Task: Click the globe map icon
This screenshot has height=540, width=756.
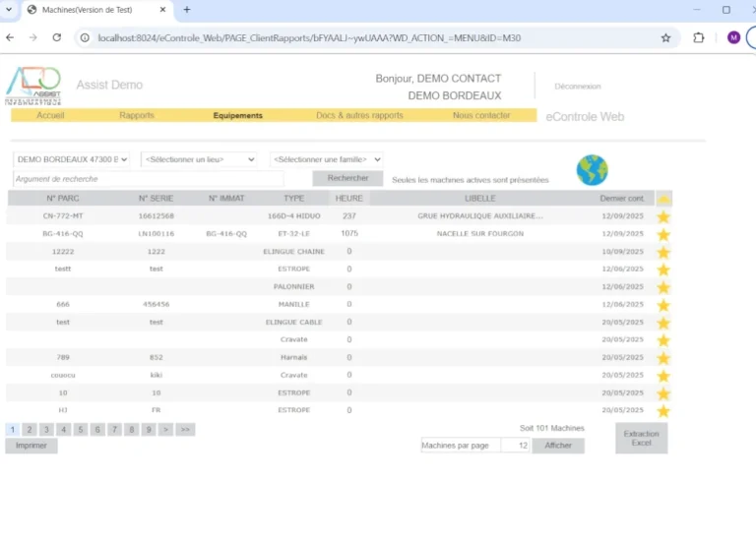Action: click(x=592, y=169)
